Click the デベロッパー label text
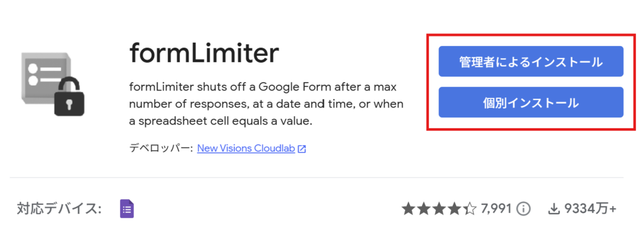 (161, 148)
